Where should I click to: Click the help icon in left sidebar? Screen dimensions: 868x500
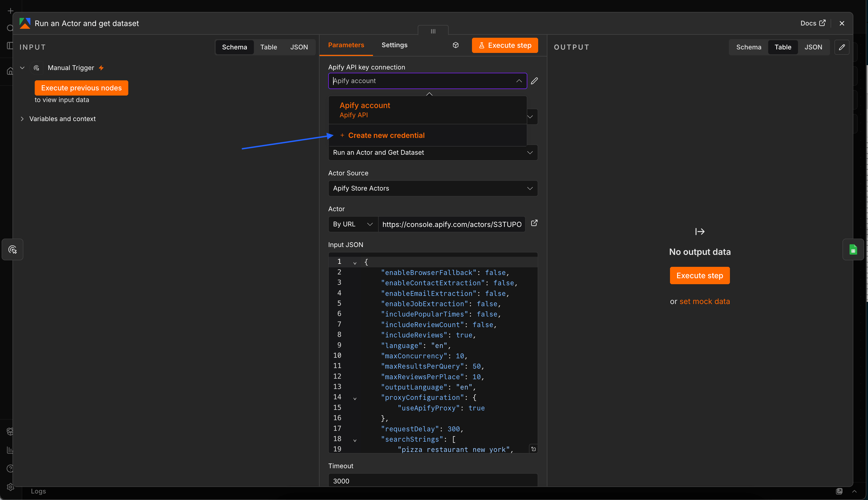tap(10, 469)
